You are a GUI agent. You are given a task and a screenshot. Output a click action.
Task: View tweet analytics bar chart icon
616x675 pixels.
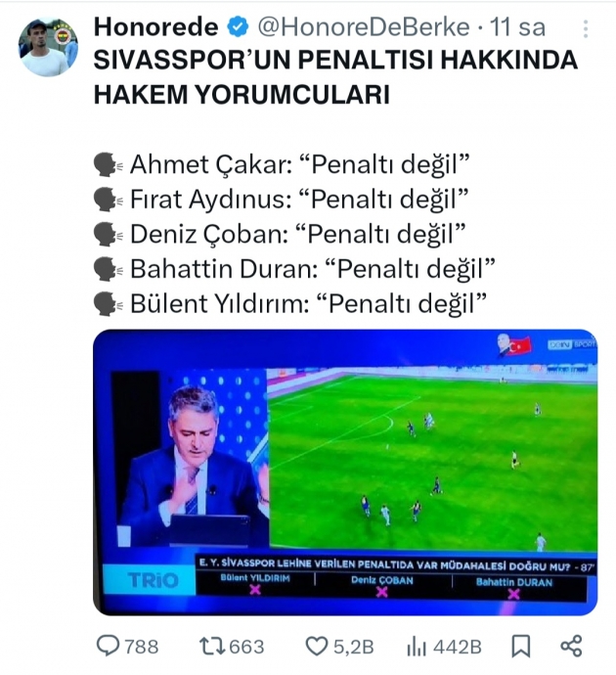tap(417, 647)
